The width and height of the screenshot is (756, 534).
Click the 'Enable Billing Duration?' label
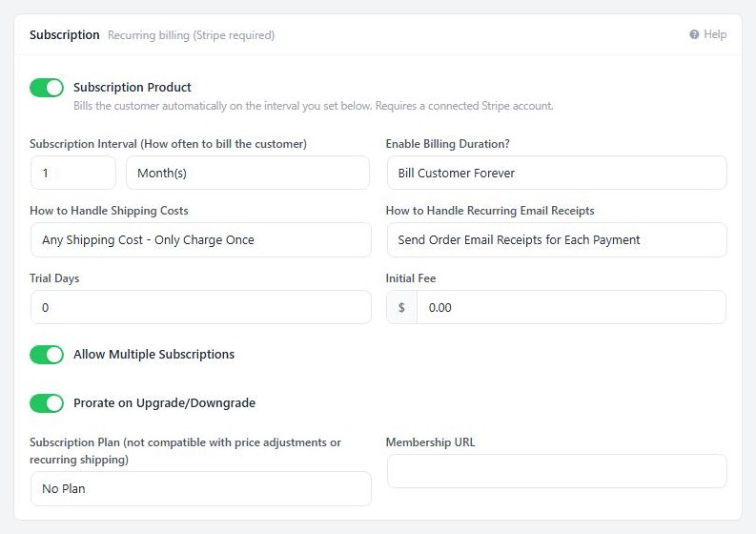point(447,144)
